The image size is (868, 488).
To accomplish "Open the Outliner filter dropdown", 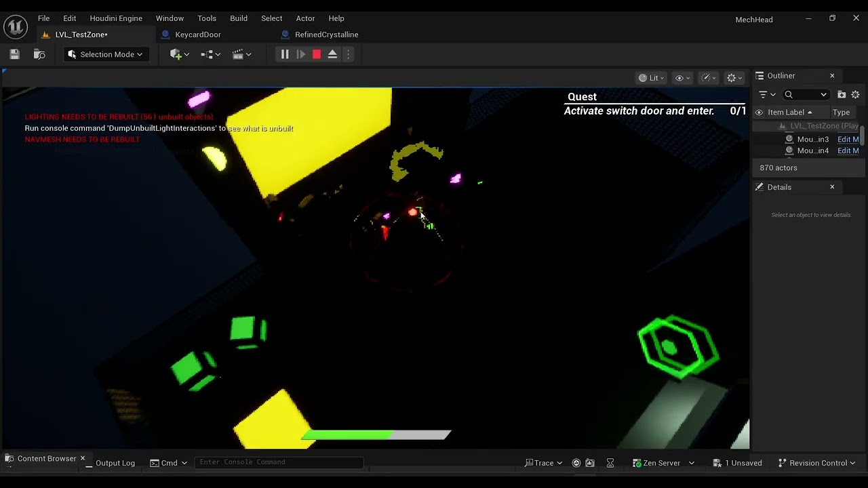I will tap(767, 95).
